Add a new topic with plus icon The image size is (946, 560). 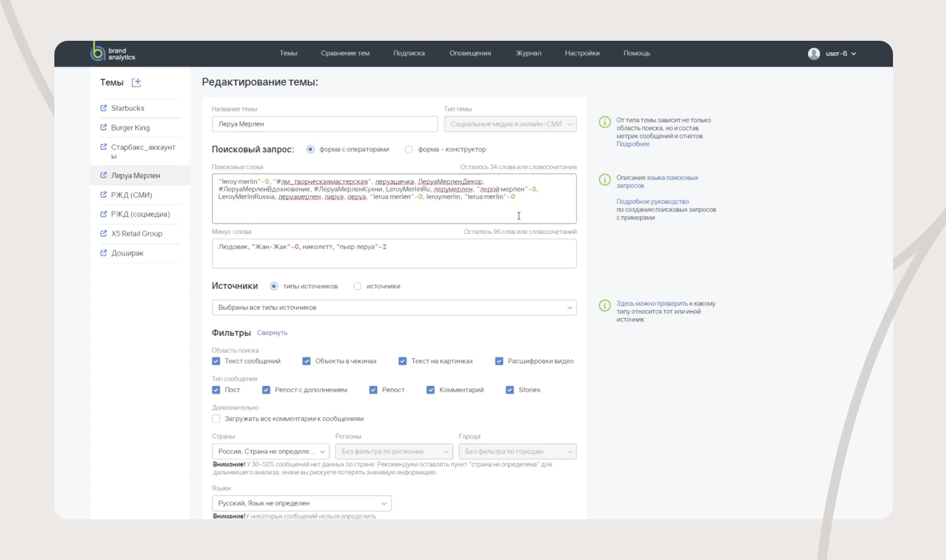pos(136,82)
